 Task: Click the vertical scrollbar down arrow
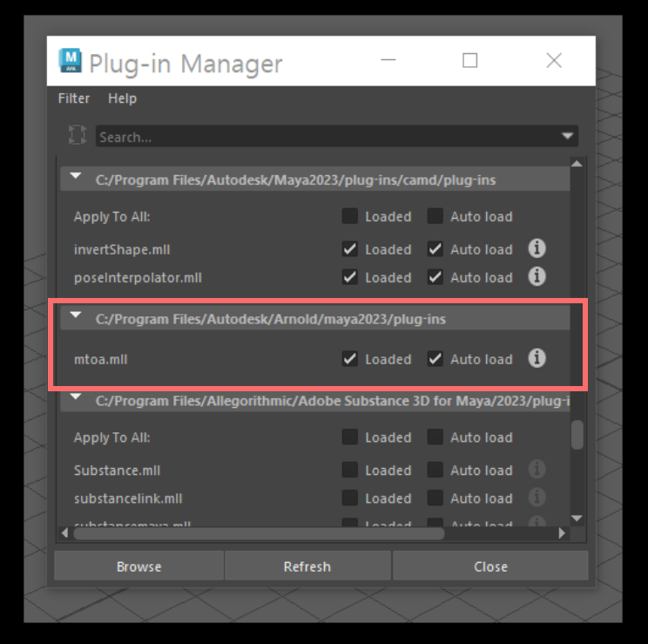coord(577,519)
